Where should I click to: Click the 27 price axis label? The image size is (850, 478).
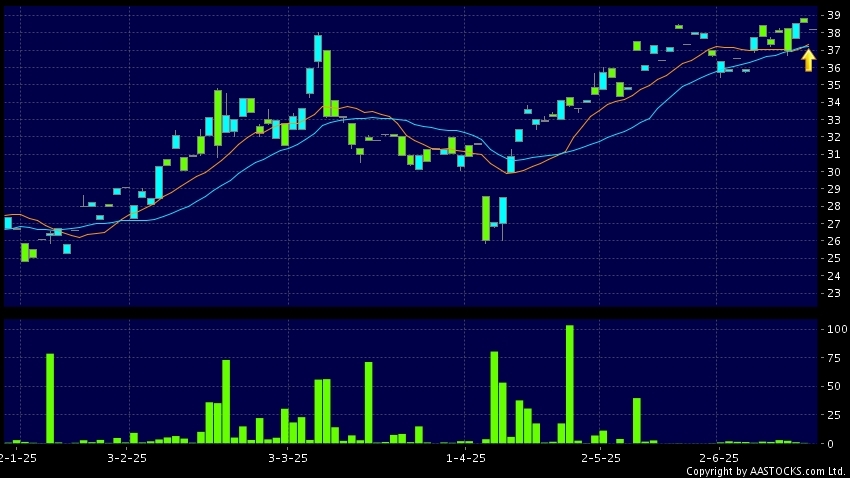[x=833, y=224]
